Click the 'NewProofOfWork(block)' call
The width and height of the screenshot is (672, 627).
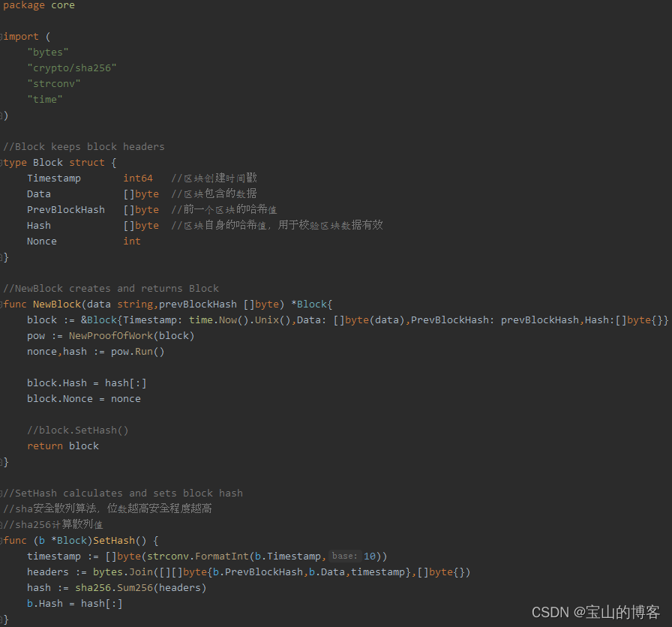(132, 335)
